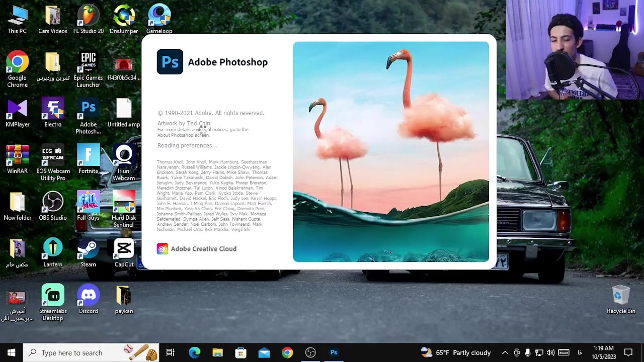
Task: Click the 'Adobe Photoshop' splash title
Action: [x=228, y=62]
